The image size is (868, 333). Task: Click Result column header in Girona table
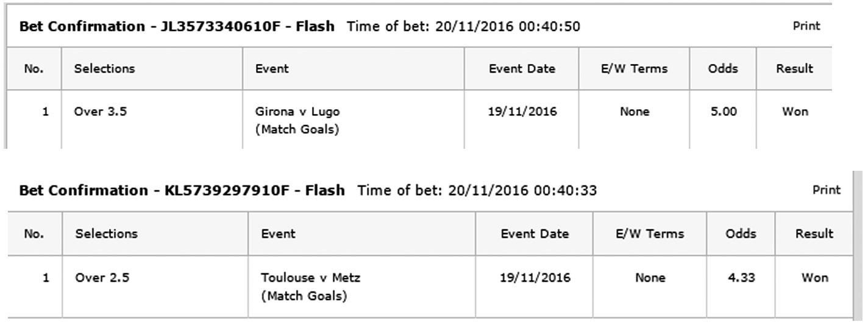click(795, 69)
